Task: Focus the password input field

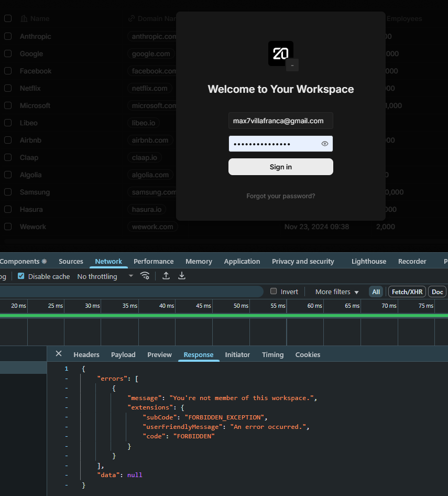Action: (x=281, y=144)
